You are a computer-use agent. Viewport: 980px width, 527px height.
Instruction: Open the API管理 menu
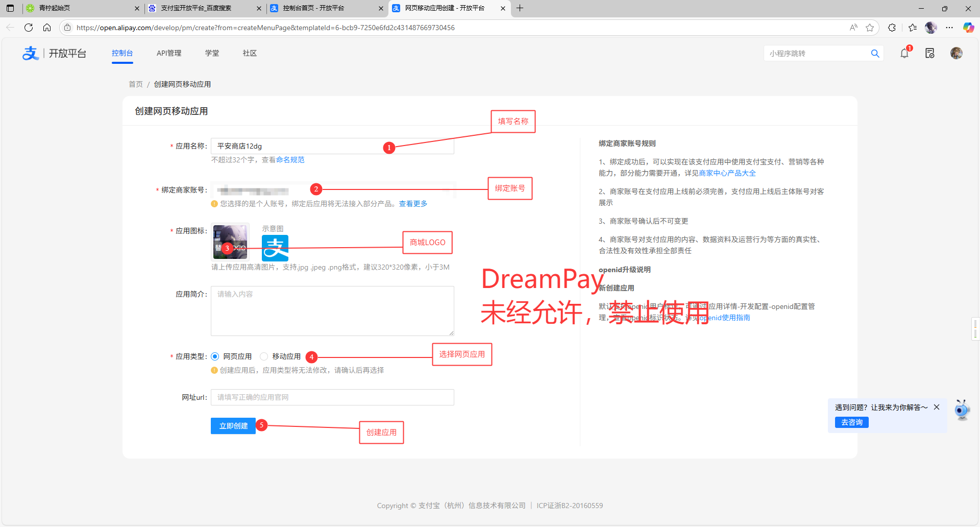click(x=169, y=53)
